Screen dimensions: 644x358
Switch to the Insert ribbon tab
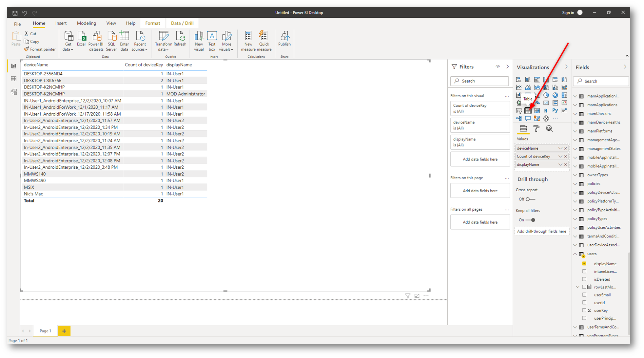click(61, 23)
